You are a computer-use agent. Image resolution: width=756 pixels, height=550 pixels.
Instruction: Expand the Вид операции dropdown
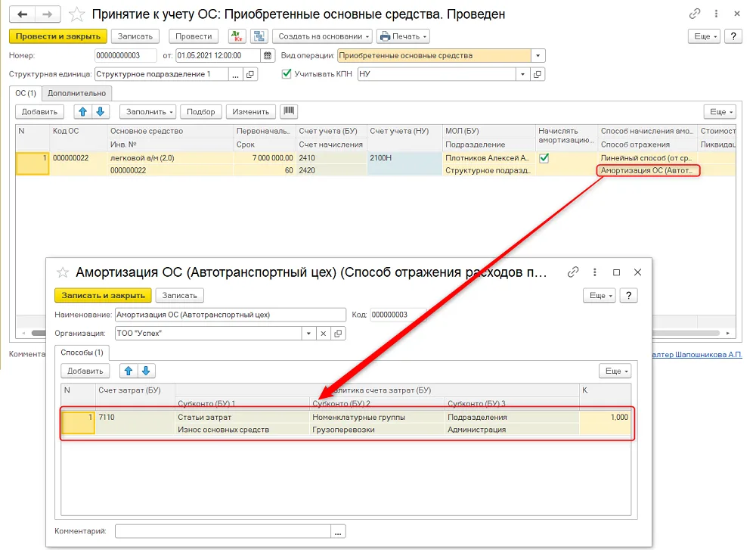click(x=538, y=55)
